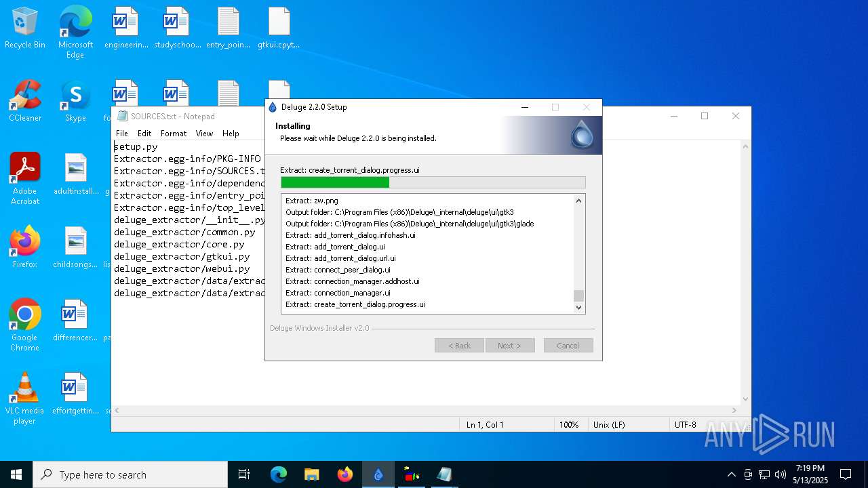Open the clock and date flyout
868x488 pixels.
pos(810,474)
